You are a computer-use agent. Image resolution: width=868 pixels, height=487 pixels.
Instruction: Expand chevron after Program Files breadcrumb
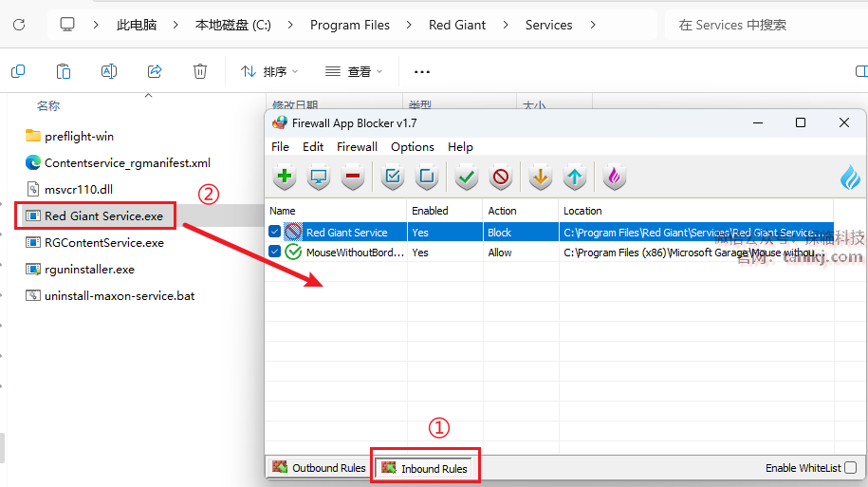coord(409,25)
